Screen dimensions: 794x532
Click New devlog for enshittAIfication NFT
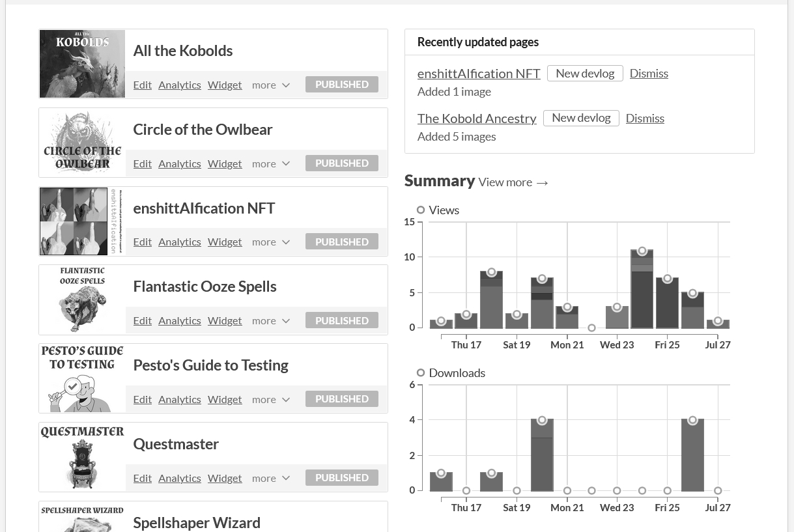pyautogui.click(x=585, y=74)
